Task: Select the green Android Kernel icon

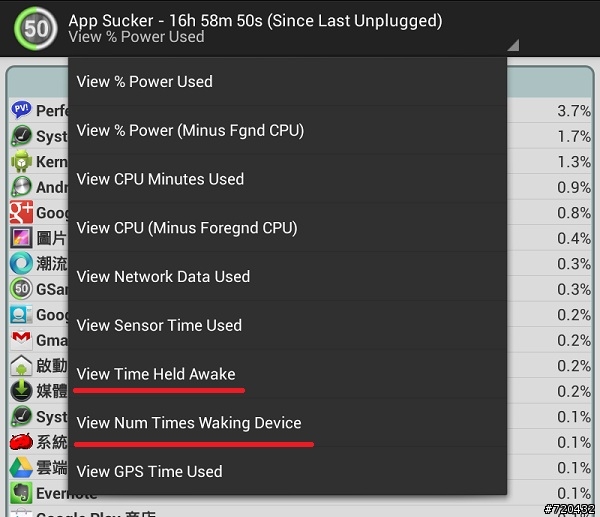Action: [x=21, y=161]
